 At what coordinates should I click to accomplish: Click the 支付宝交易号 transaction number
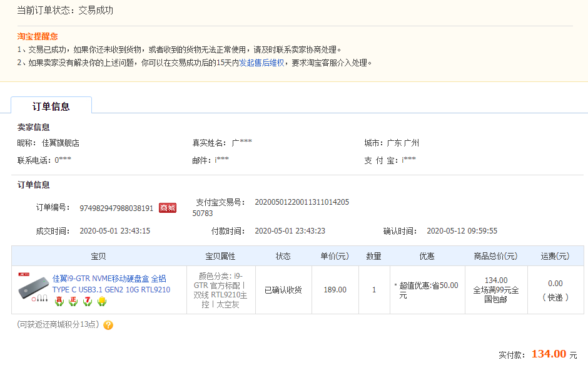[271, 207]
